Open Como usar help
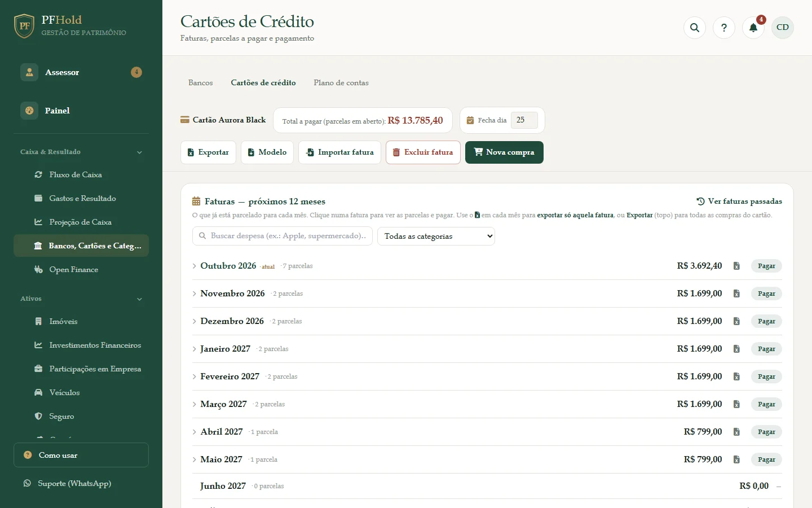 pyautogui.click(x=81, y=455)
